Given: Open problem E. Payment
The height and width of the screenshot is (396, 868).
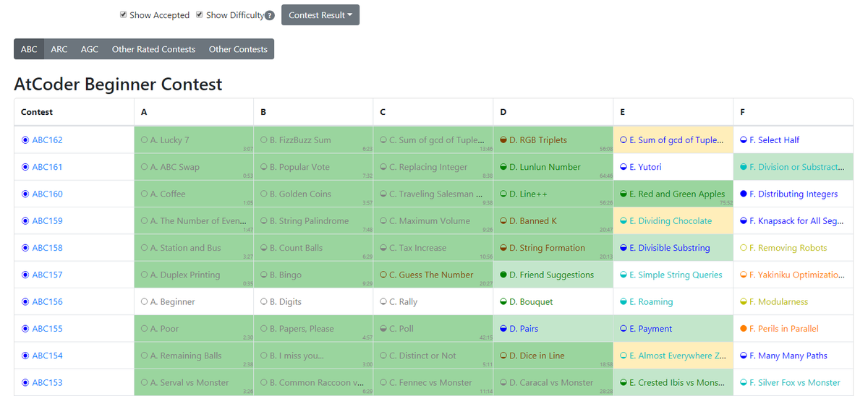Looking at the screenshot, I should (651, 329).
